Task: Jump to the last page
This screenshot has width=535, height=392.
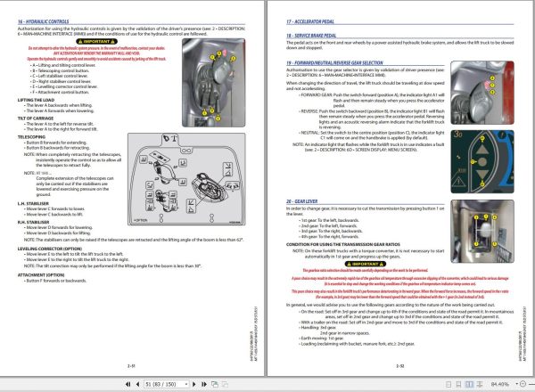Action: (204, 384)
